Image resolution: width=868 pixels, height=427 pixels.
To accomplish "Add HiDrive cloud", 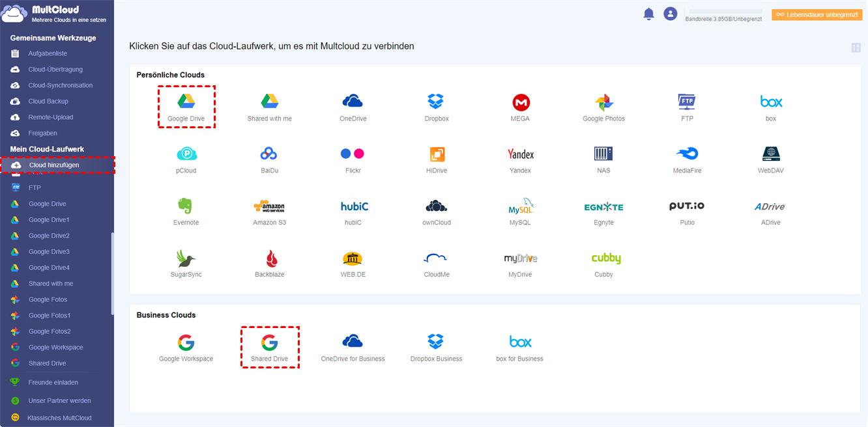I will pos(437,154).
